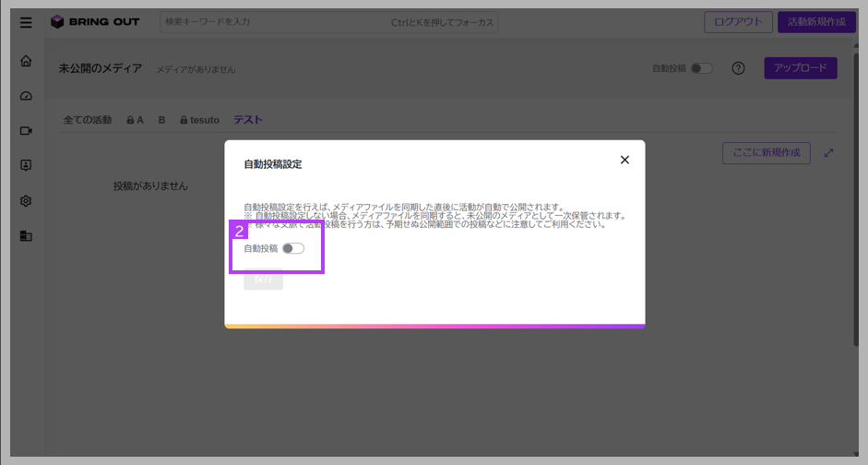Focus the search keyword input field
868x465 pixels.
click(328, 22)
